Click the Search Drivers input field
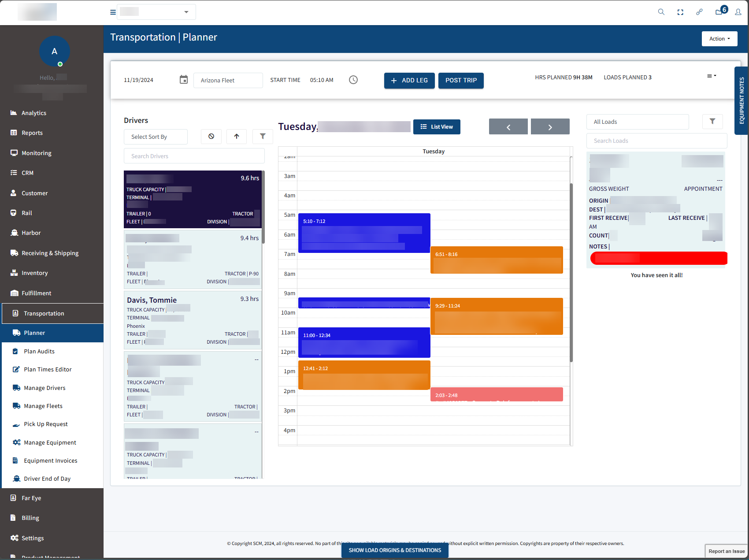749x560 pixels. [x=194, y=156]
